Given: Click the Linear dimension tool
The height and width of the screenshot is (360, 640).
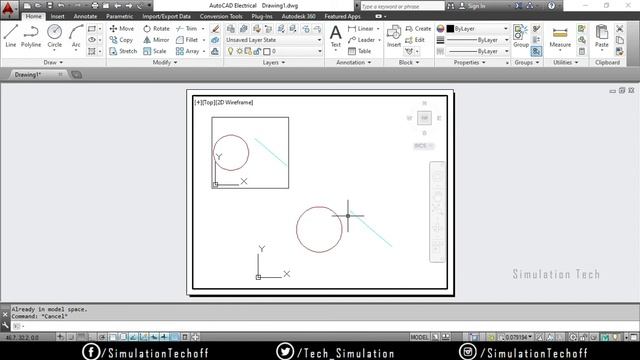Looking at the screenshot, I should tap(361, 29).
